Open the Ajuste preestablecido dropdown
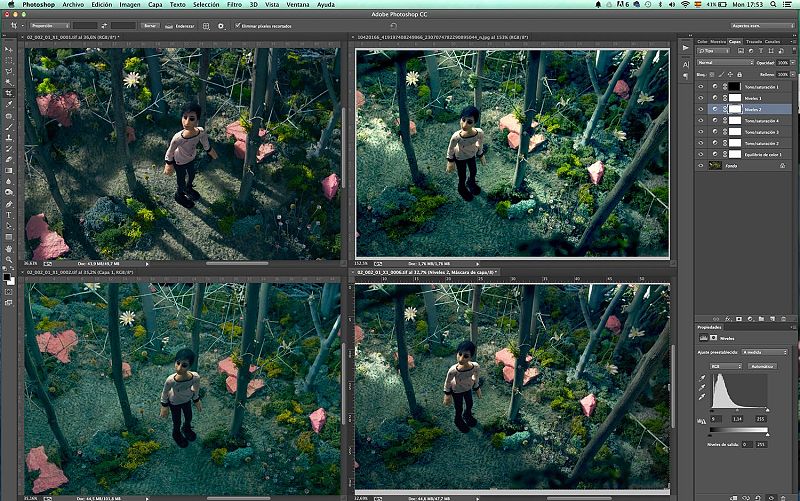This screenshot has height=501, width=800. tap(765, 352)
